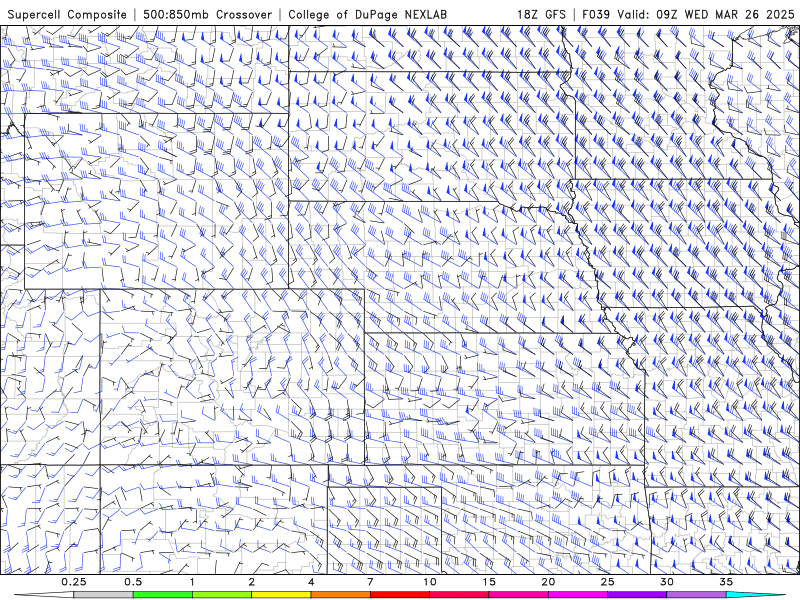Click the magenta 20–25 colorbar segment
This screenshot has height=600, width=800.
578,595
